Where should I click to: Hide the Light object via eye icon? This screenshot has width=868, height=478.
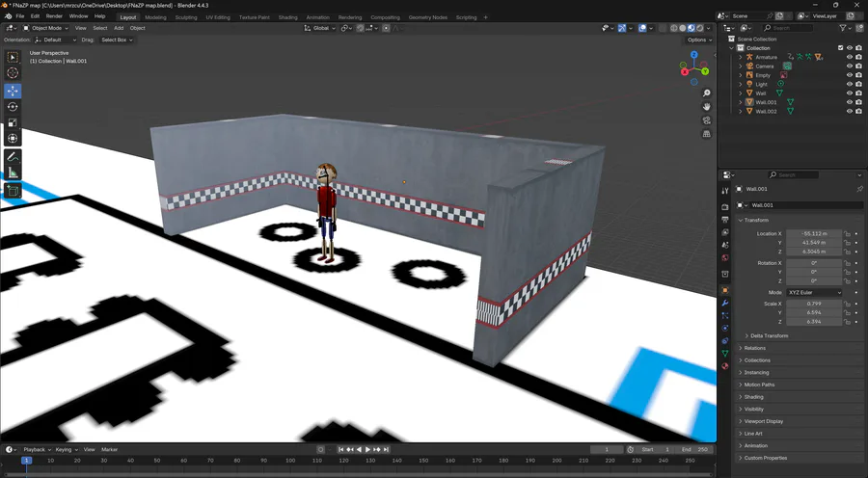[x=850, y=84]
